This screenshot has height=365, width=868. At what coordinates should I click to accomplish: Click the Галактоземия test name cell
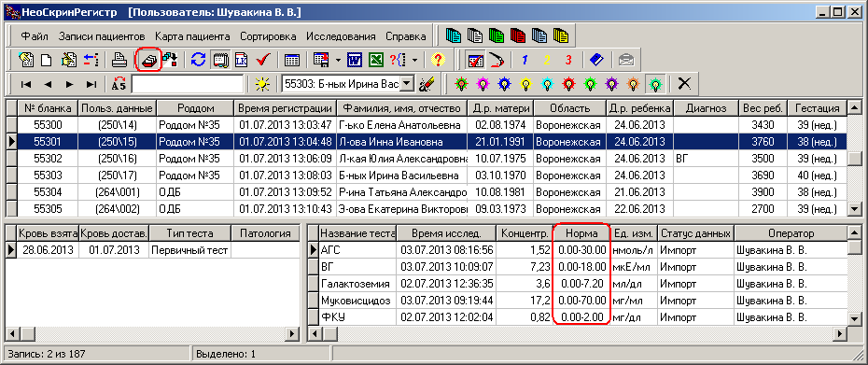(x=357, y=284)
